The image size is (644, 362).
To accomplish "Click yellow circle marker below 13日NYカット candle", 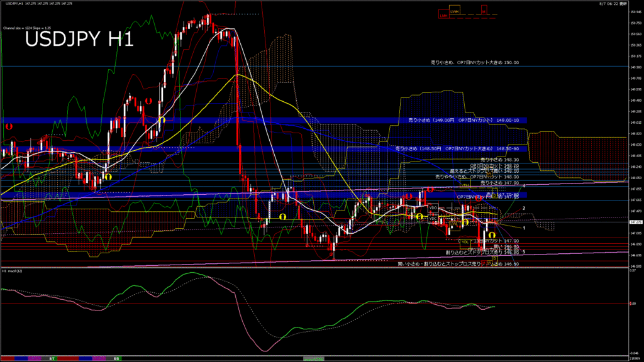I will [x=491, y=235].
